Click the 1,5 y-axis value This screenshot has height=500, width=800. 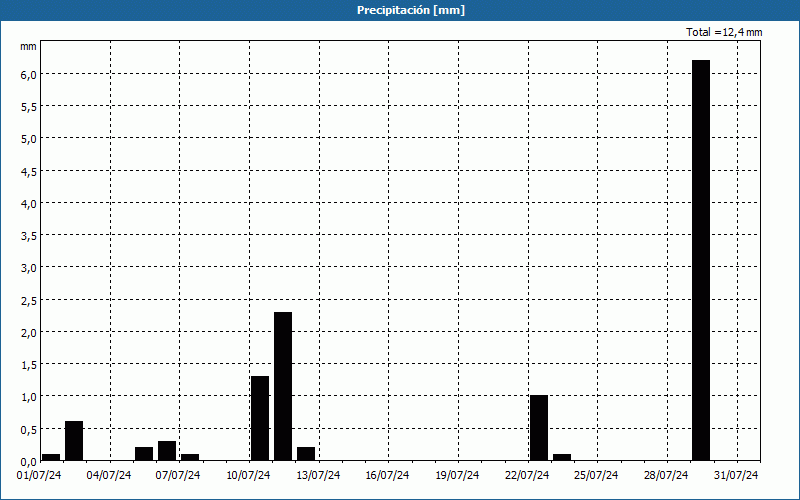pyautogui.click(x=29, y=365)
